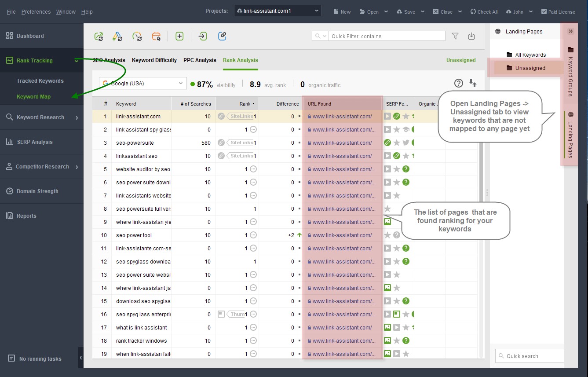Image resolution: width=588 pixels, height=377 pixels.
Task: Click the image SERP feature icon in row 9
Action: [387, 222]
